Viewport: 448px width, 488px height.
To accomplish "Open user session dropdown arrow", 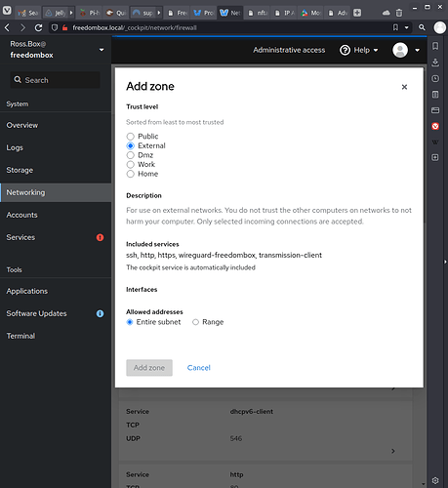I will click(x=417, y=50).
